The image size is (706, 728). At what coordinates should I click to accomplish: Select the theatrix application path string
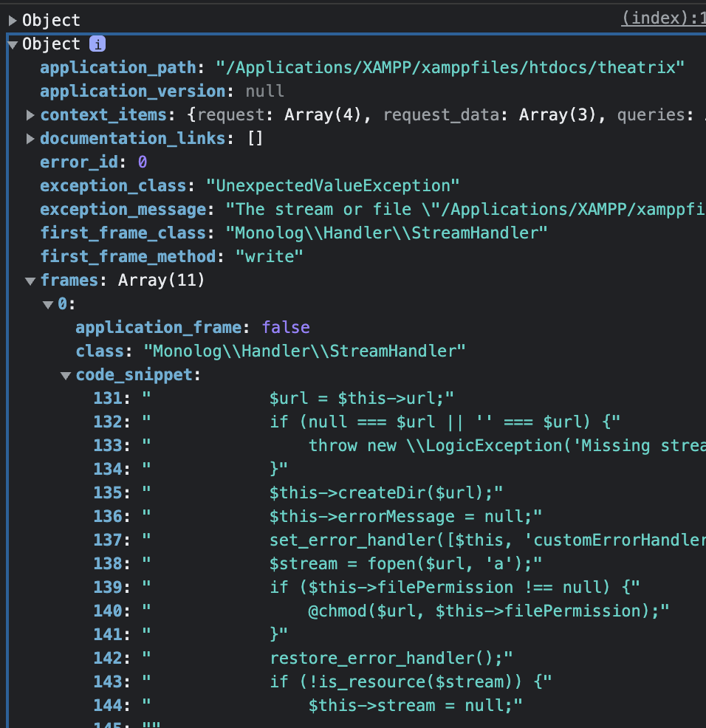click(450, 68)
